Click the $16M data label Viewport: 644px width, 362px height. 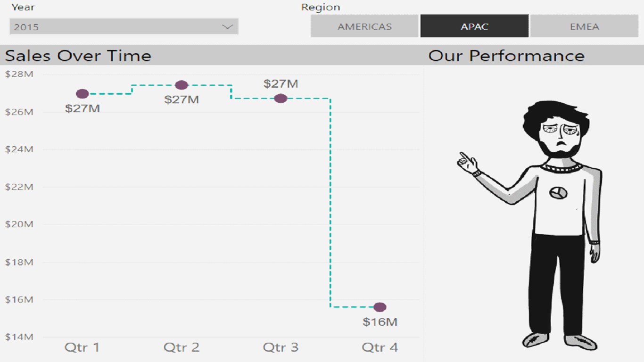380,322
